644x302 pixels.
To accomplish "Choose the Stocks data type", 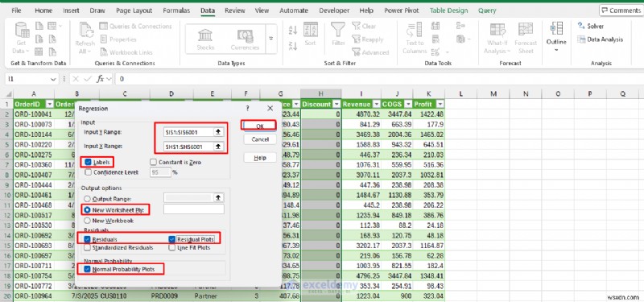I will 205,39.
